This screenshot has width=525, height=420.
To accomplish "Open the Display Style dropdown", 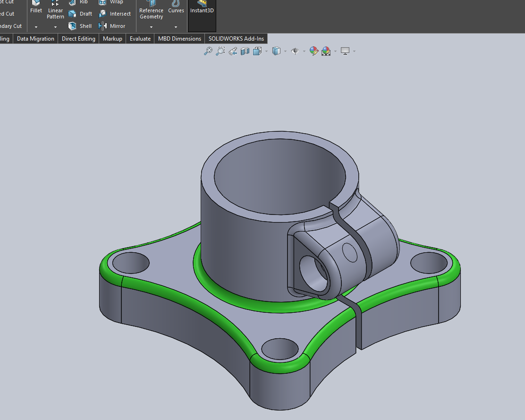I will (285, 51).
